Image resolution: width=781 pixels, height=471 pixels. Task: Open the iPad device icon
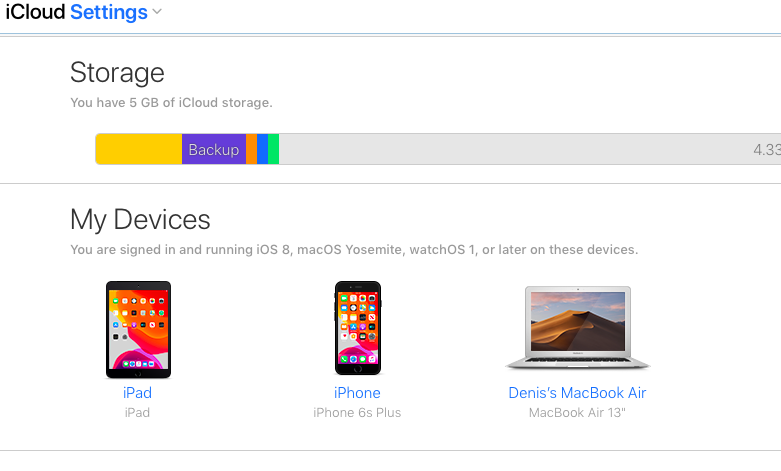tap(138, 330)
